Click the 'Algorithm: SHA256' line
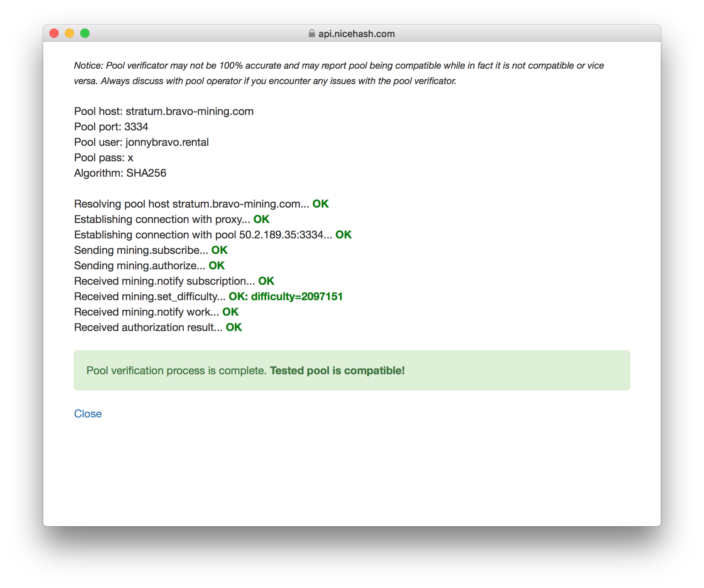The width and height of the screenshot is (704, 588). point(120,173)
